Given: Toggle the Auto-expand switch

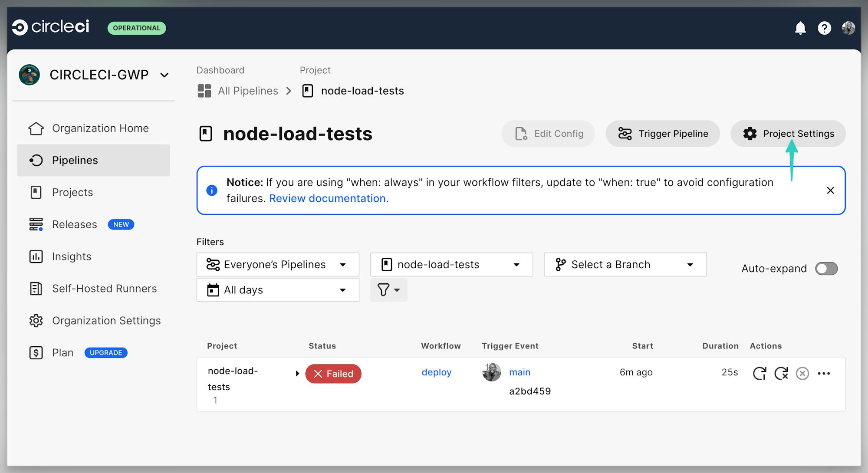Looking at the screenshot, I should pyautogui.click(x=826, y=269).
